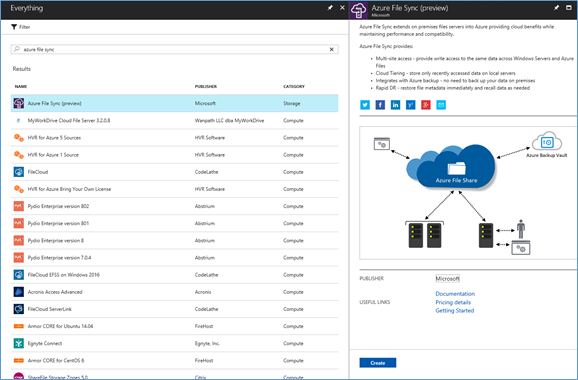
Task: Click the Armor CORE for Ubuntu 14.04 icon
Action: click(19, 326)
